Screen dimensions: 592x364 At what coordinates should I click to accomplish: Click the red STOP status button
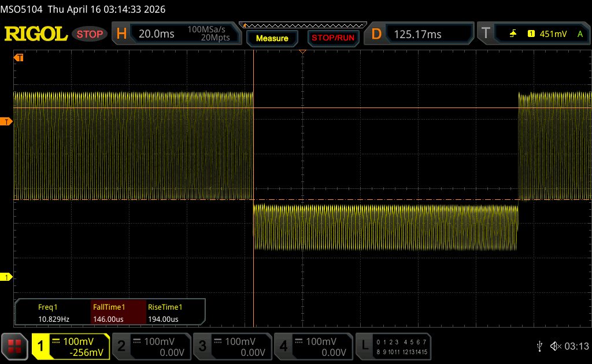click(x=90, y=34)
